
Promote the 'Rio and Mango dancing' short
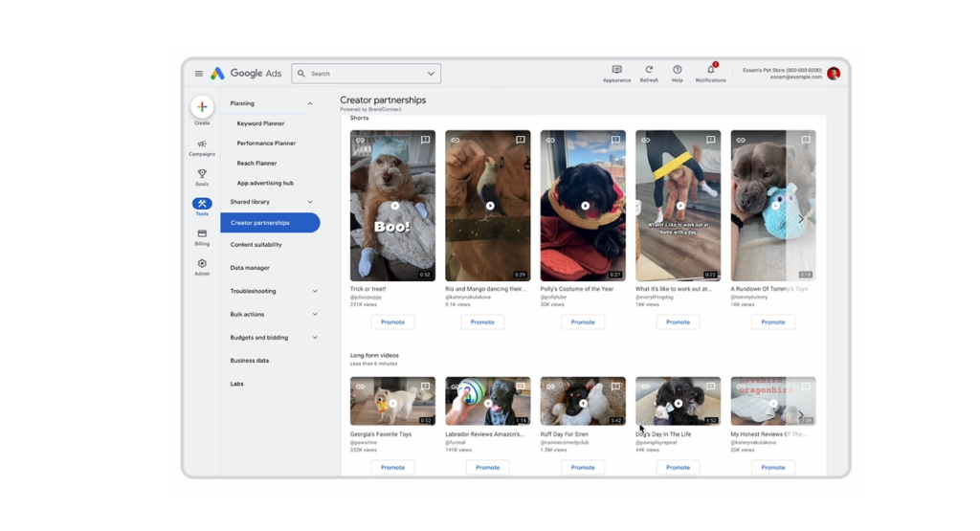tap(482, 322)
